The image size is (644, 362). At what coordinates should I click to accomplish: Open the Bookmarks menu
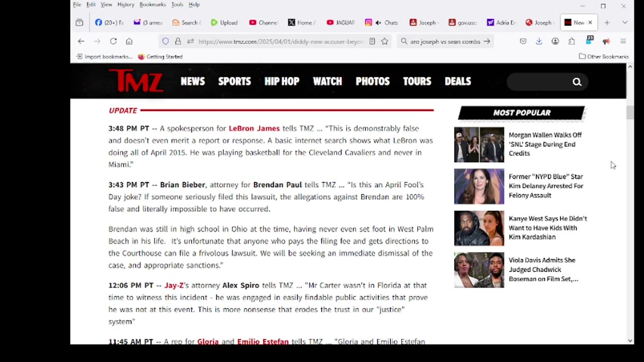point(152,5)
